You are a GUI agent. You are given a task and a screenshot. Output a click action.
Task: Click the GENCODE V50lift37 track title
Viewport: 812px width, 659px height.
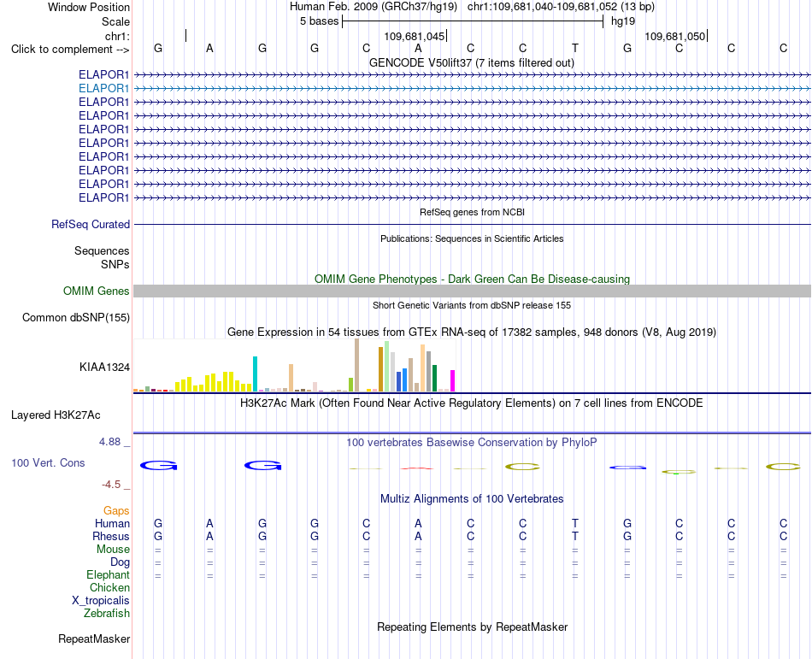471,62
